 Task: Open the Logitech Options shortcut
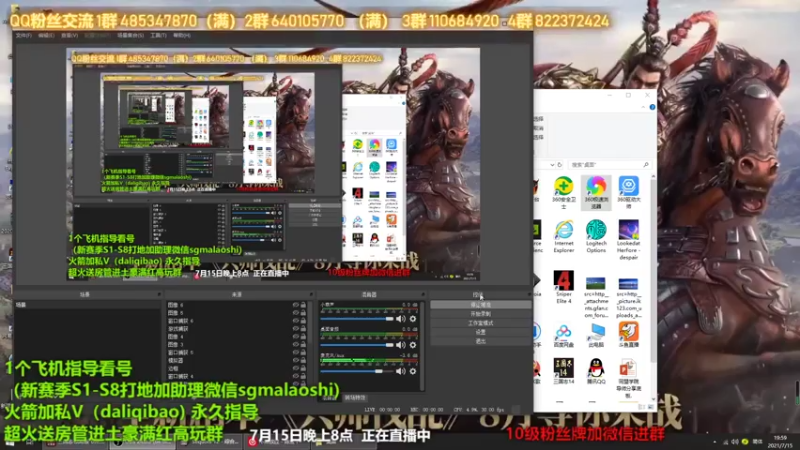tap(596, 237)
